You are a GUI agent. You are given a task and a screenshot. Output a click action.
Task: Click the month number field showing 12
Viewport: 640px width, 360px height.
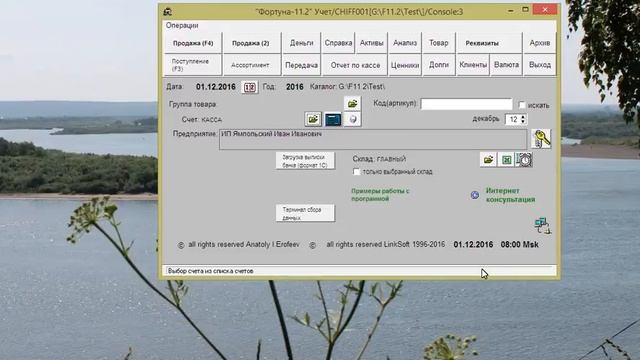[x=513, y=119]
